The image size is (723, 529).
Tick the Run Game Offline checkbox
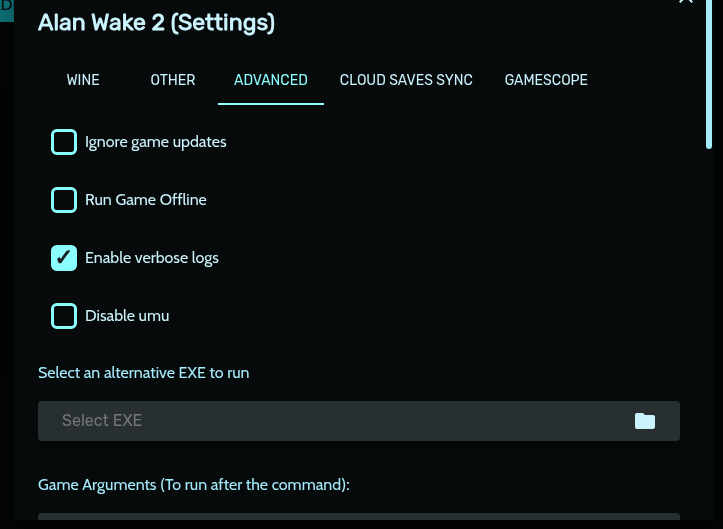coord(64,200)
